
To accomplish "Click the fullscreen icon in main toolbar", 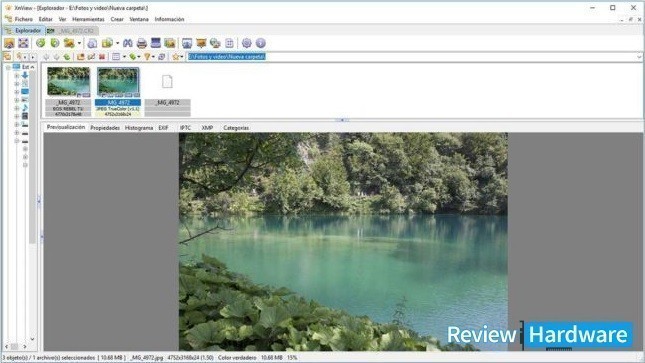I will coord(23,43).
